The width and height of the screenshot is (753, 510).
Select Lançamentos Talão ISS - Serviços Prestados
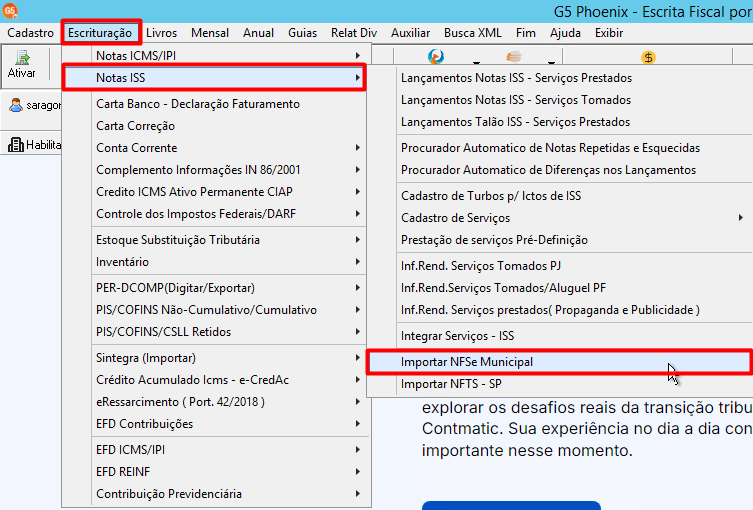tap(560, 122)
